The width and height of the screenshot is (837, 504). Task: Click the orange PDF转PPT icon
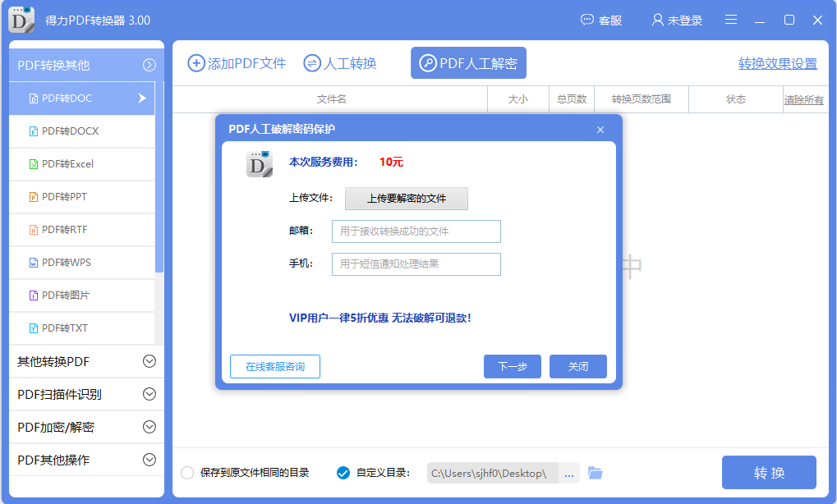pyautogui.click(x=33, y=197)
